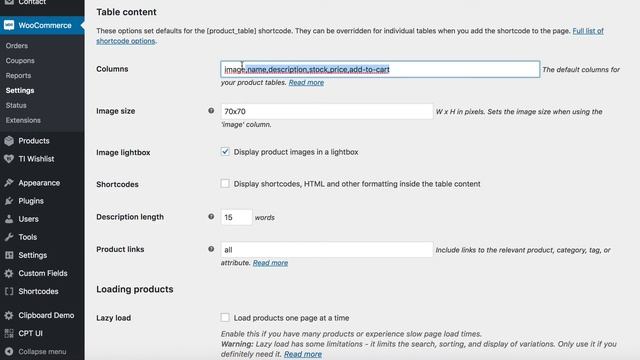Click the WooCommerce menu icon
Screen dimensions: 640x360
click(x=9, y=25)
